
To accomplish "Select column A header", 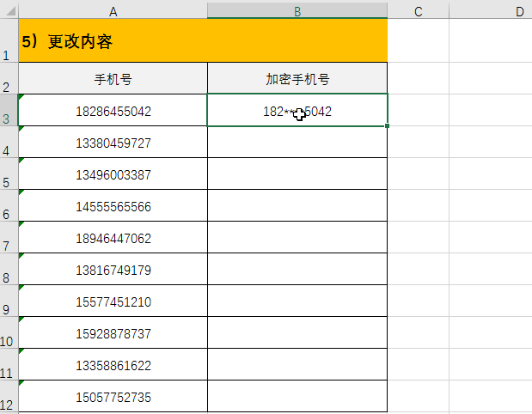I will point(113,11).
